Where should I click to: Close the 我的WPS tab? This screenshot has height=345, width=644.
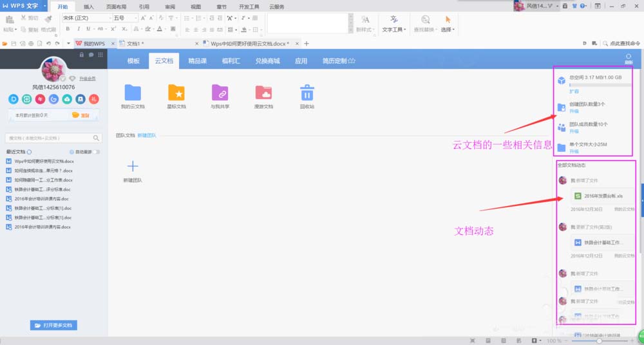pyautogui.click(x=111, y=44)
